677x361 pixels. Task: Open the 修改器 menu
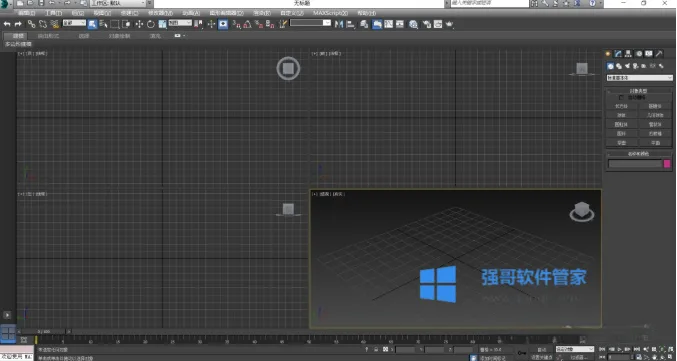[x=161, y=13]
